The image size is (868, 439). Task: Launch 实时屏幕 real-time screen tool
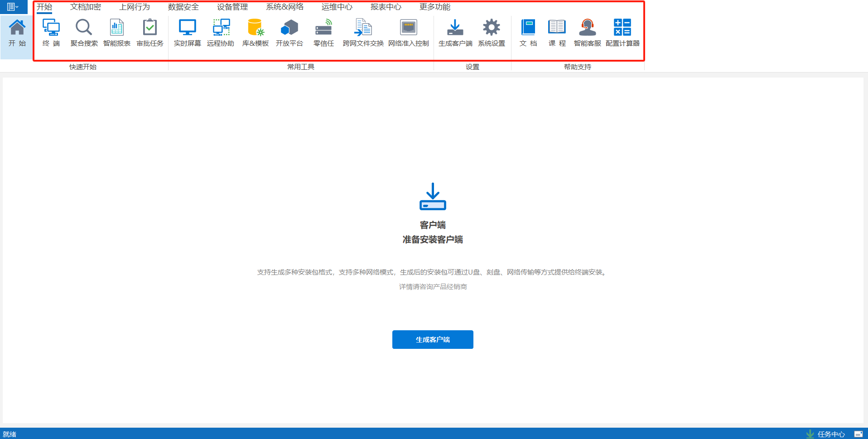[187, 28]
